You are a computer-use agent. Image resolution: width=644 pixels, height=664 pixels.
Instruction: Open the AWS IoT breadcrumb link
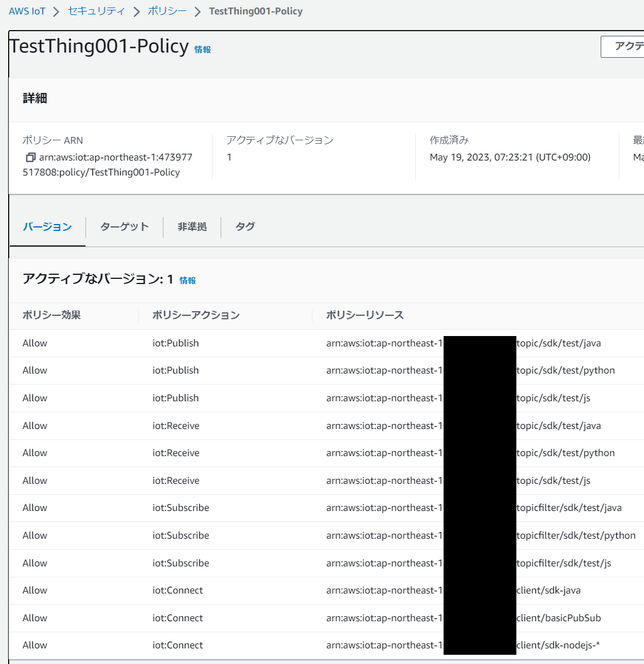coord(27,10)
